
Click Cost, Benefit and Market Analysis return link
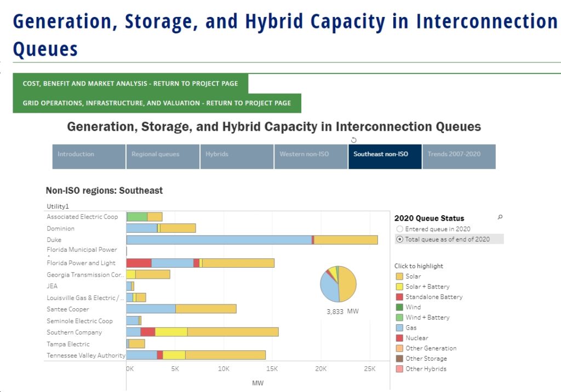pos(130,83)
